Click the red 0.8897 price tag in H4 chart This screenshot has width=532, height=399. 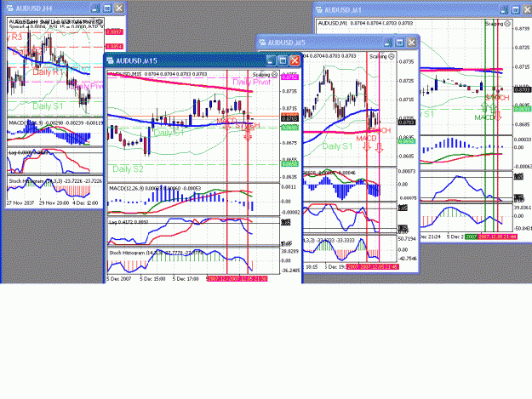(114, 31)
